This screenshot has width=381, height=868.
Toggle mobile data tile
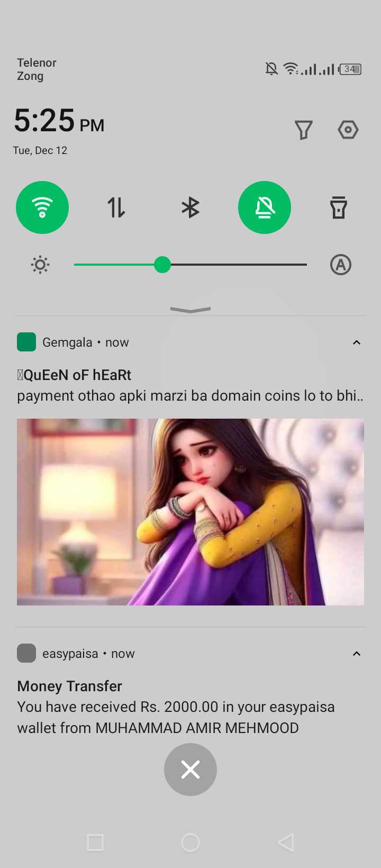click(116, 207)
